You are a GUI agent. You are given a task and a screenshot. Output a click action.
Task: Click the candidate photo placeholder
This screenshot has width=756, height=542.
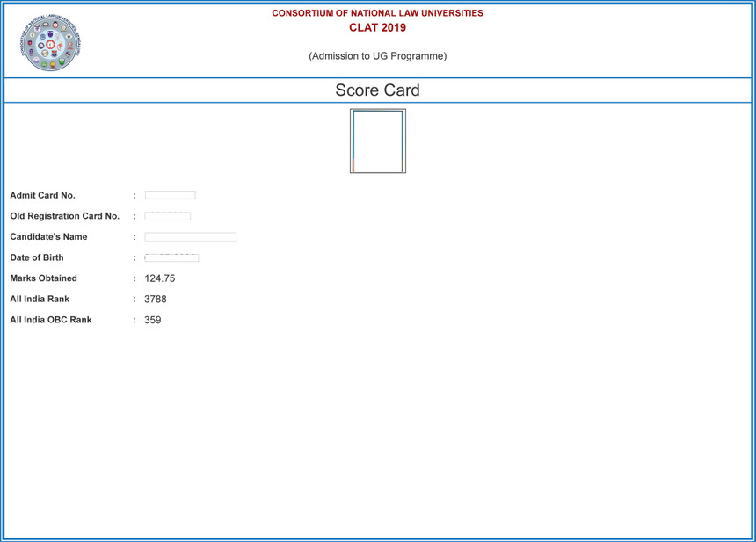pyautogui.click(x=378, y=141)
